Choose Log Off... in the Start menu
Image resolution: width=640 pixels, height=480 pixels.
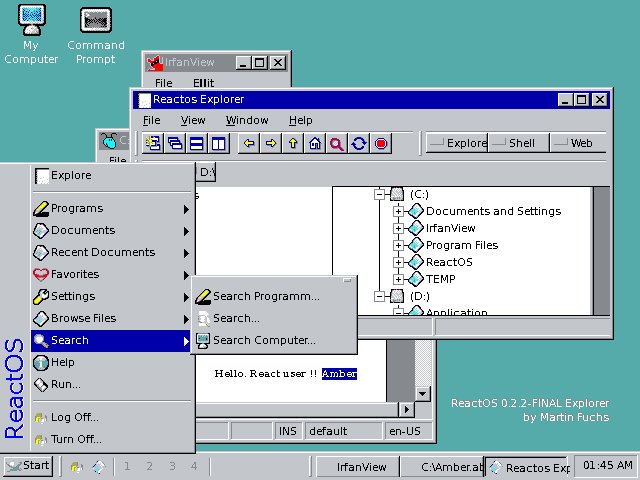tap(111, 418)
